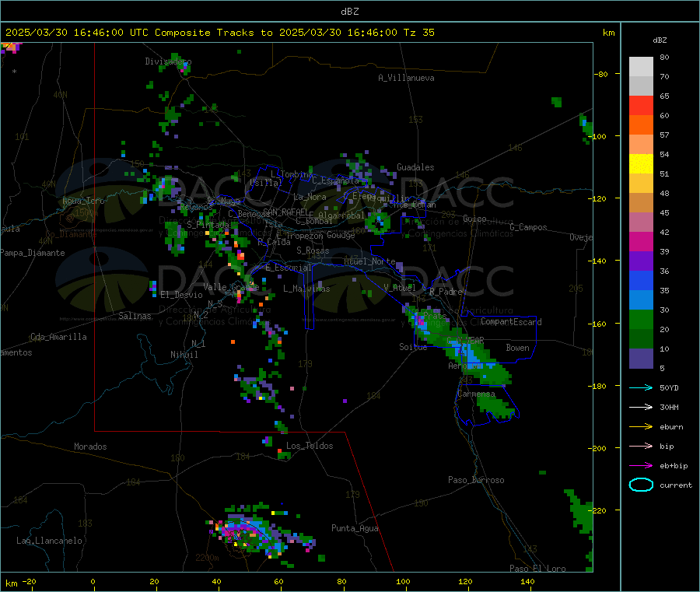The height and width of the screenshot is (592, 700).
Task: Click the 'Salinas' map label
Action: (x=135, y=316)
